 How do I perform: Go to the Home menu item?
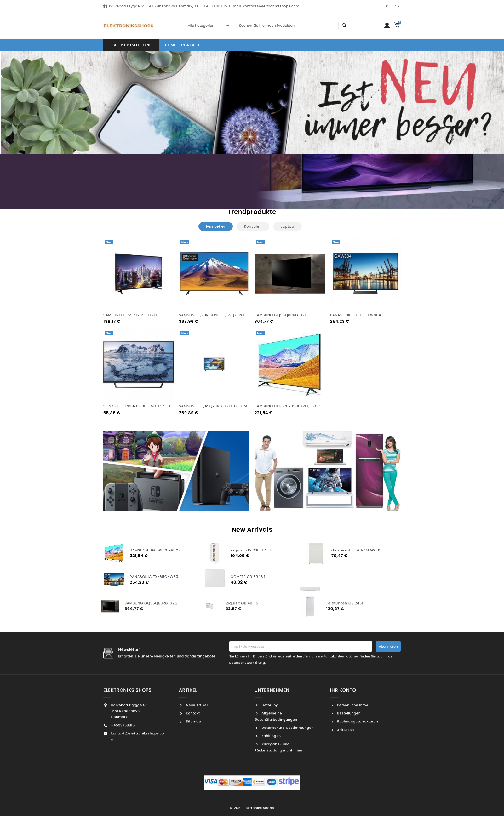coord(170,45)
